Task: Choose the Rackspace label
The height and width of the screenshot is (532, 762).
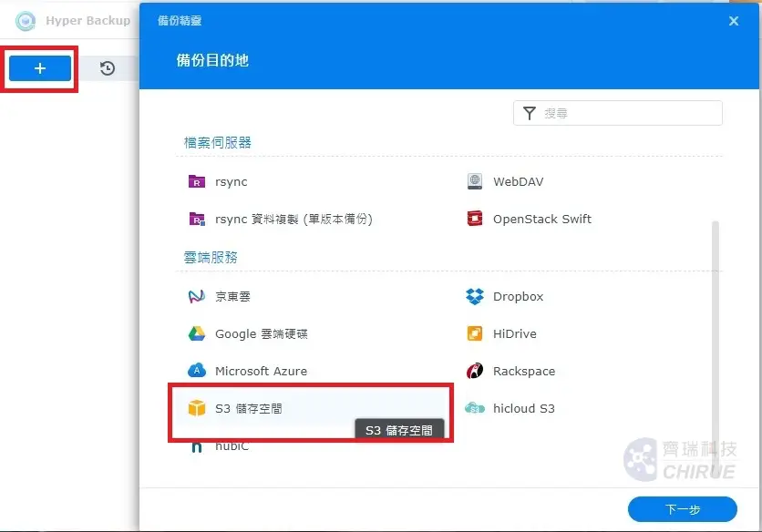Action: [524, 371]
